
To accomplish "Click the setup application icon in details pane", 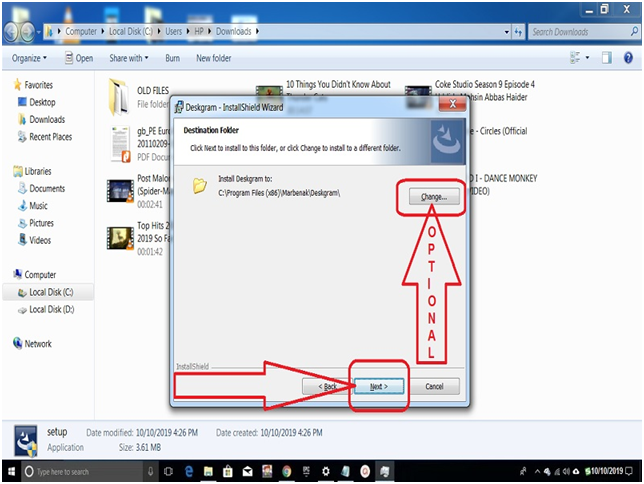I will 25,441.
